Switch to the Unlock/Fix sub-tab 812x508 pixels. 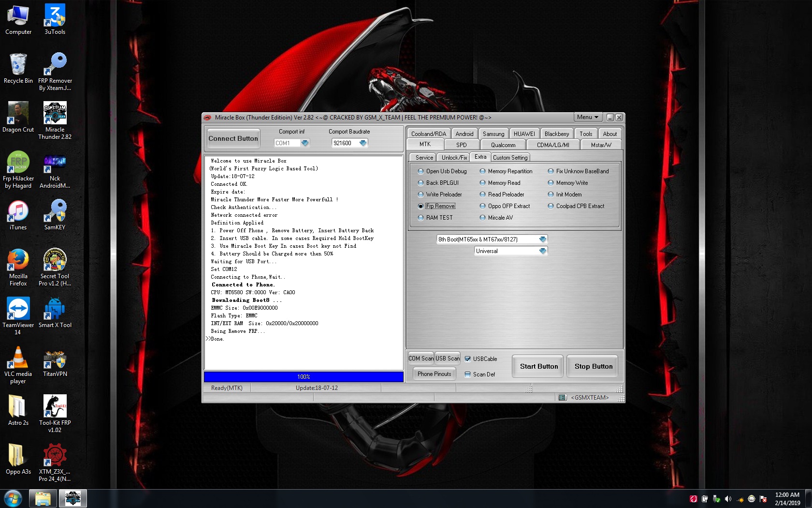coord(454,157)
